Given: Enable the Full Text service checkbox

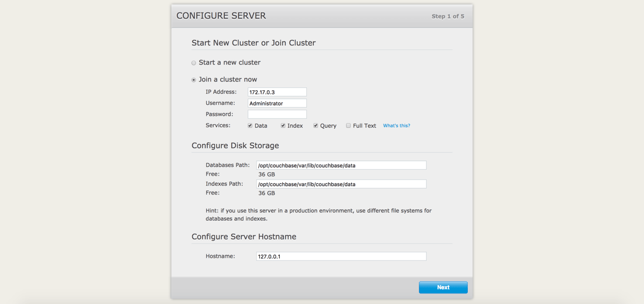Looking at the screenshot, I should pos(348,125).
